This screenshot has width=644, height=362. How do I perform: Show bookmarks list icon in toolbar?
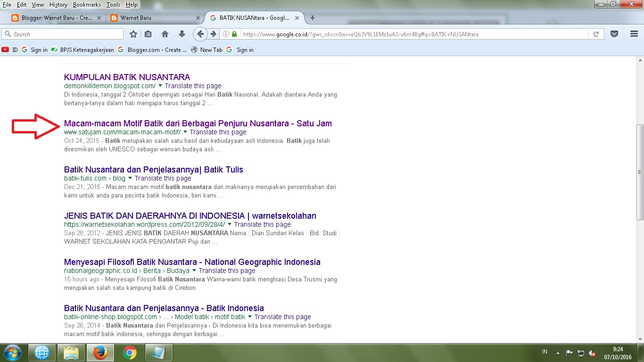point(148,34)
